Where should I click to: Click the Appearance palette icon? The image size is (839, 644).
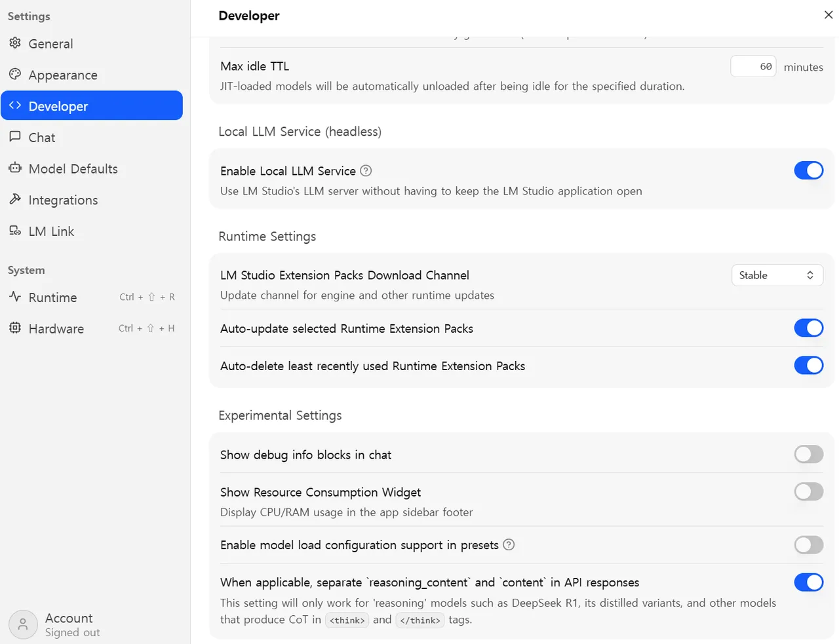[15, 74]
